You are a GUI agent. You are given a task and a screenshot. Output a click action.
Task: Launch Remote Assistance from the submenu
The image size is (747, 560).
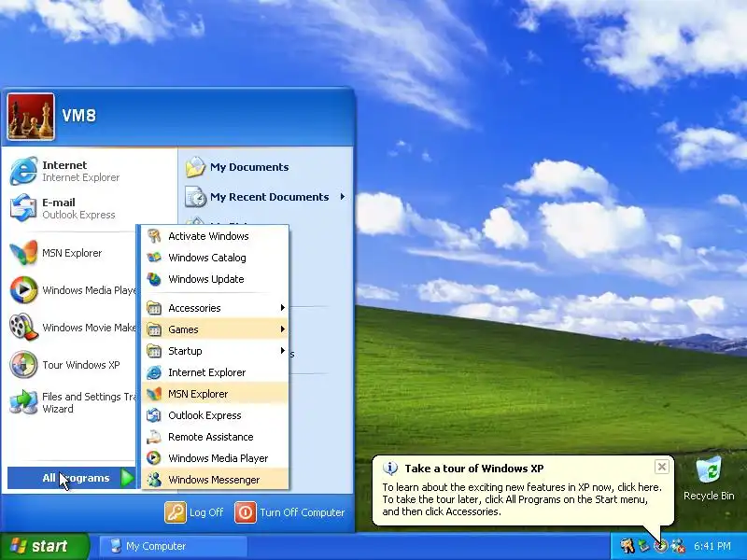tap(216, 437)
